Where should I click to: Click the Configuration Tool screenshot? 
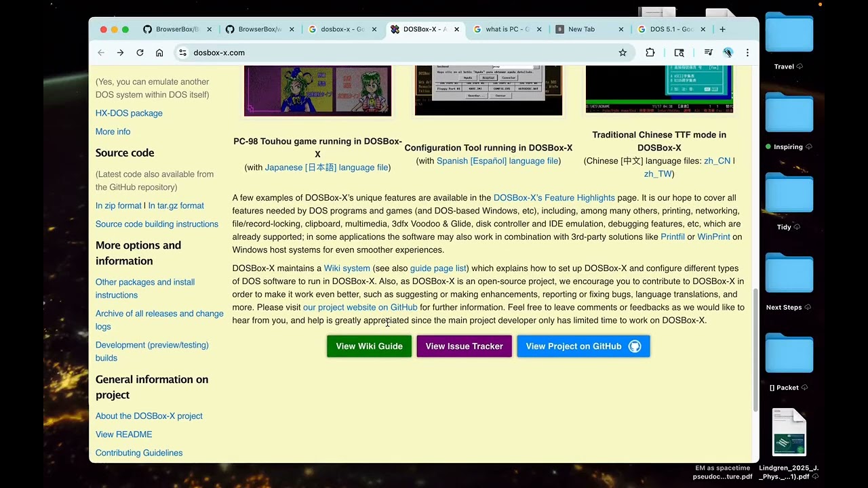pos(488,91)
